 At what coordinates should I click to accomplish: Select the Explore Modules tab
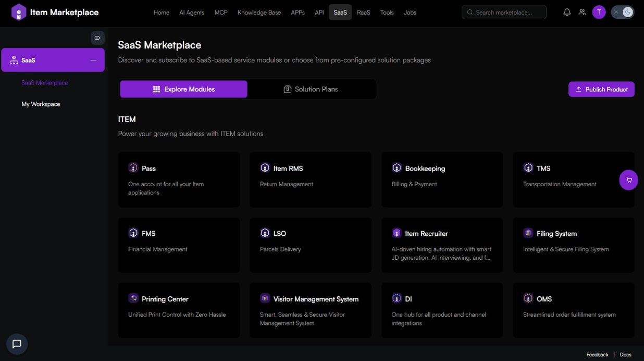click(x=183, y=89)
